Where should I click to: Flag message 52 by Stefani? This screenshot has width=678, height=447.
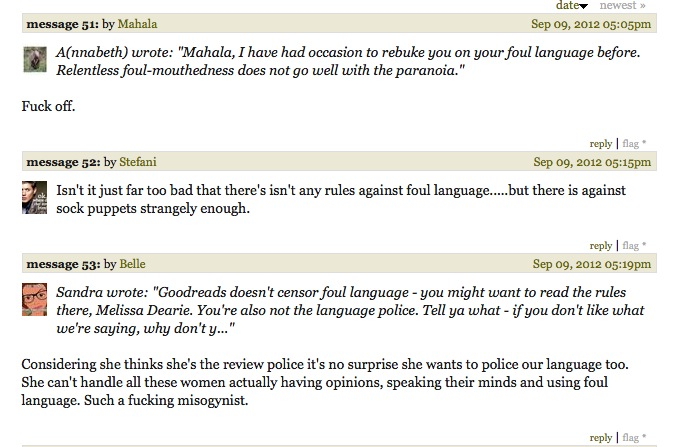[632, 246]
